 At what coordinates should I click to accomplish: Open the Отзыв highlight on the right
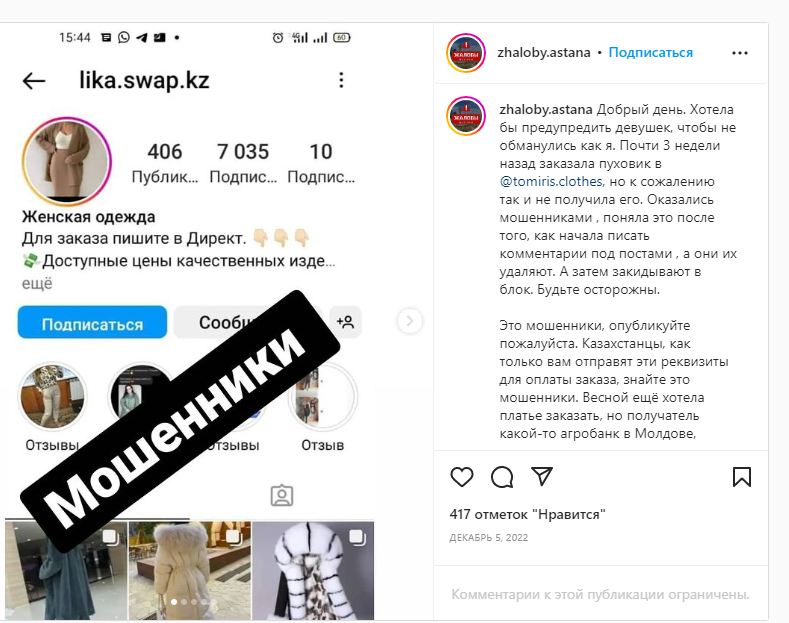(x=323, y=397)
